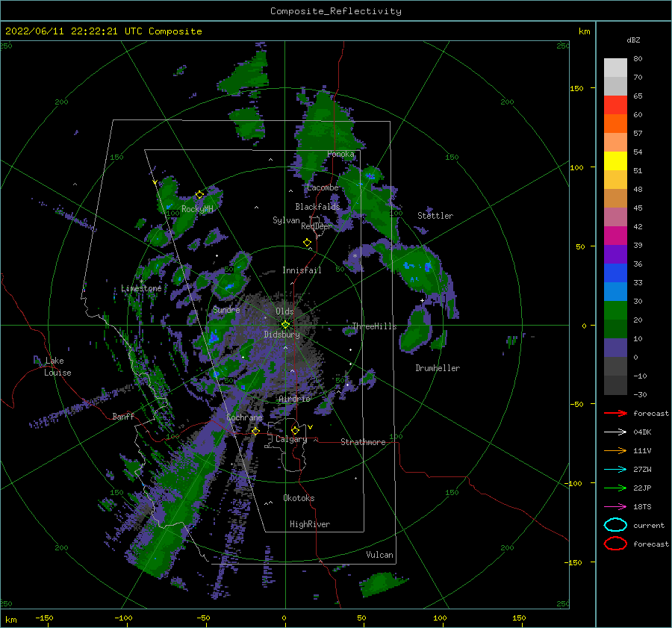The width and height of the screenshot is (672, 628).
Task: Click the yellow diamond marker below Cochrane
Action: click(x=256, y=431)
